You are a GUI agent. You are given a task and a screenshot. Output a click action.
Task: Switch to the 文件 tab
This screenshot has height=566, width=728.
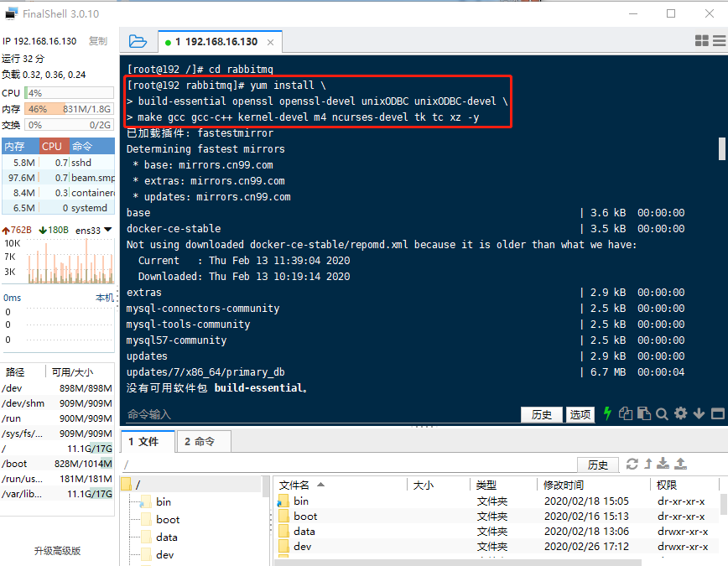[x=148, y=441]
